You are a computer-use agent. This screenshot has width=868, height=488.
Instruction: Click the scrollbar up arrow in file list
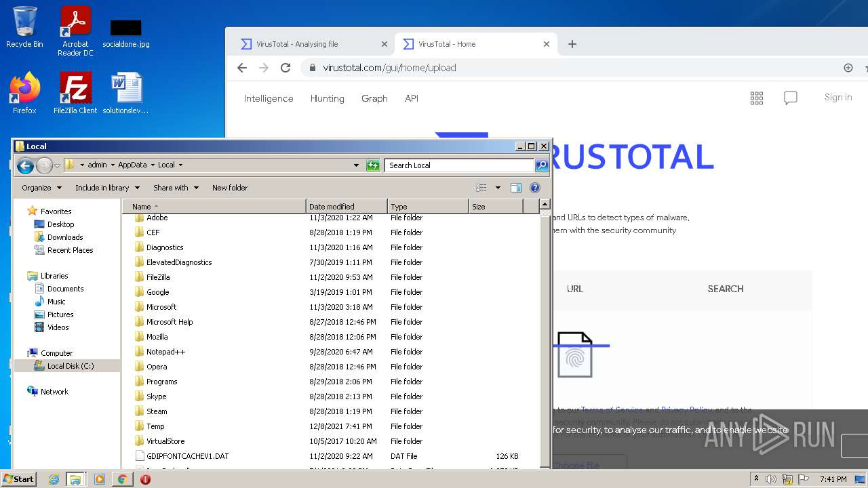tap(545, 205)
